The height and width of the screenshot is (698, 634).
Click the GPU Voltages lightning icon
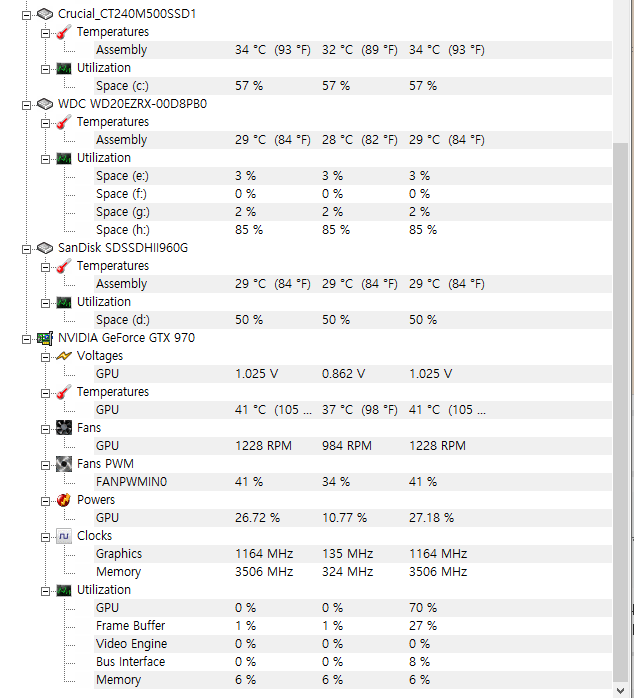point(64,356)
